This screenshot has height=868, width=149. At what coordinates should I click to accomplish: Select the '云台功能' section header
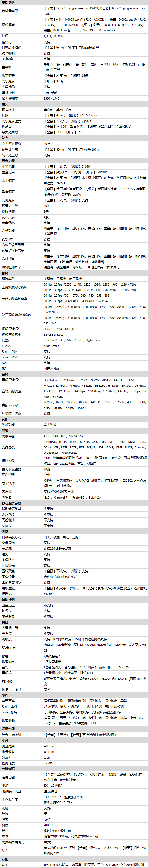click(9, 161)
